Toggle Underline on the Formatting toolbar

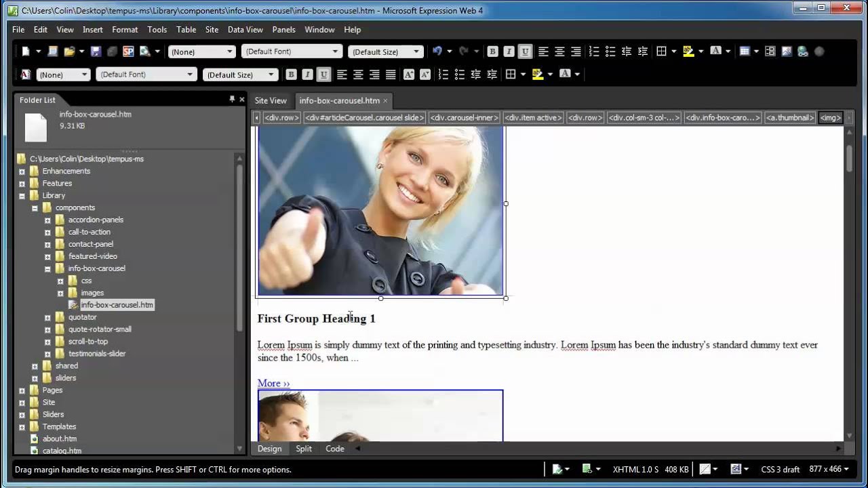[x=323, y=75]
